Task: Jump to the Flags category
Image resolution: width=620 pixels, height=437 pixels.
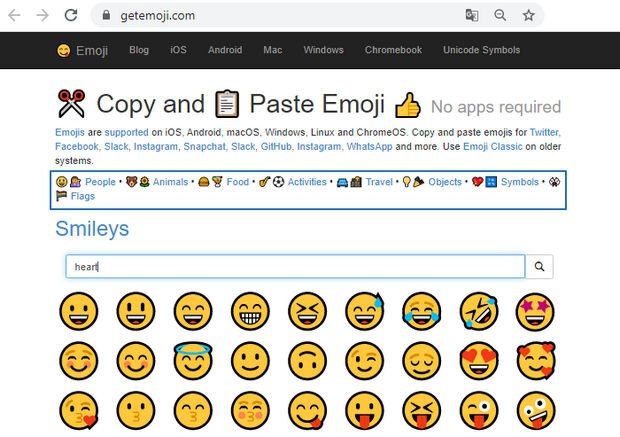Action: click(83, 196)
